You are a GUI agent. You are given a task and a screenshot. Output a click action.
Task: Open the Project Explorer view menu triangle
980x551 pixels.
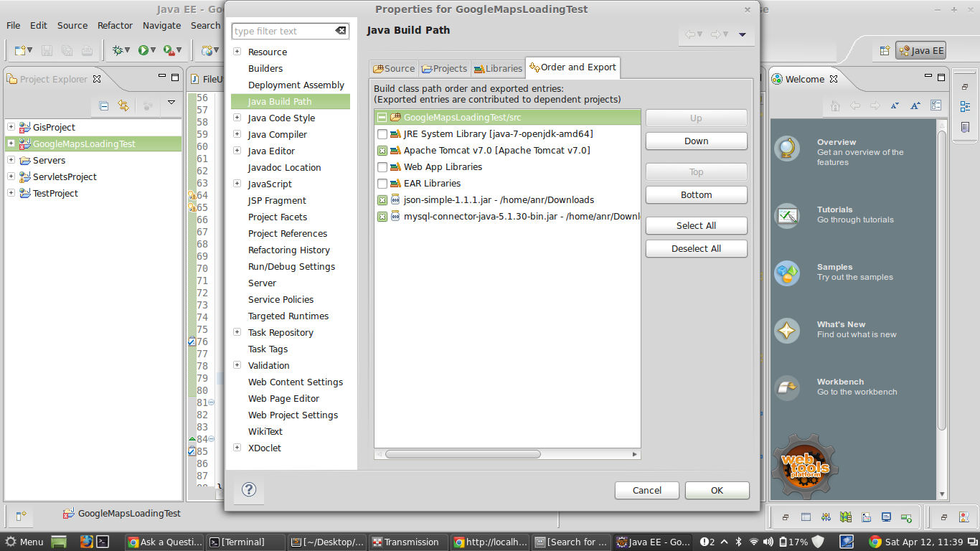(171, 103)
